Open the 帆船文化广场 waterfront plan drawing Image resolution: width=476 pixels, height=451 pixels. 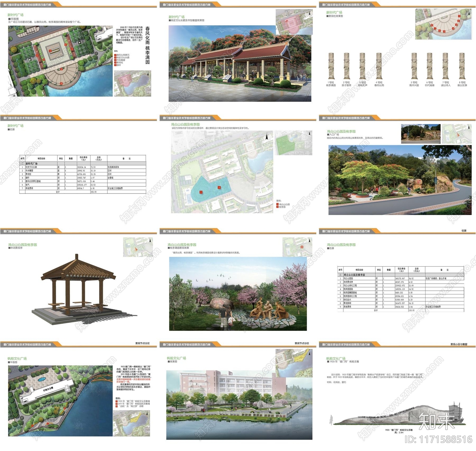tap(60, 401)
